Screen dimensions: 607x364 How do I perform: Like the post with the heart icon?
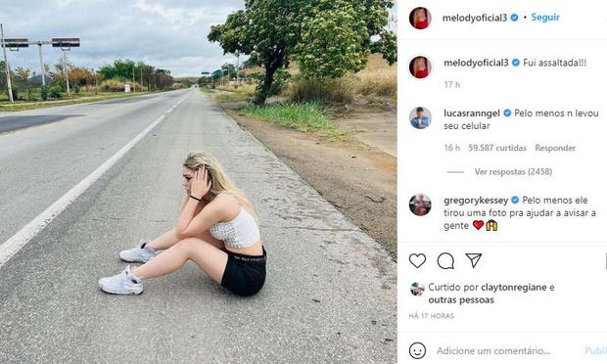pos(417,261)
